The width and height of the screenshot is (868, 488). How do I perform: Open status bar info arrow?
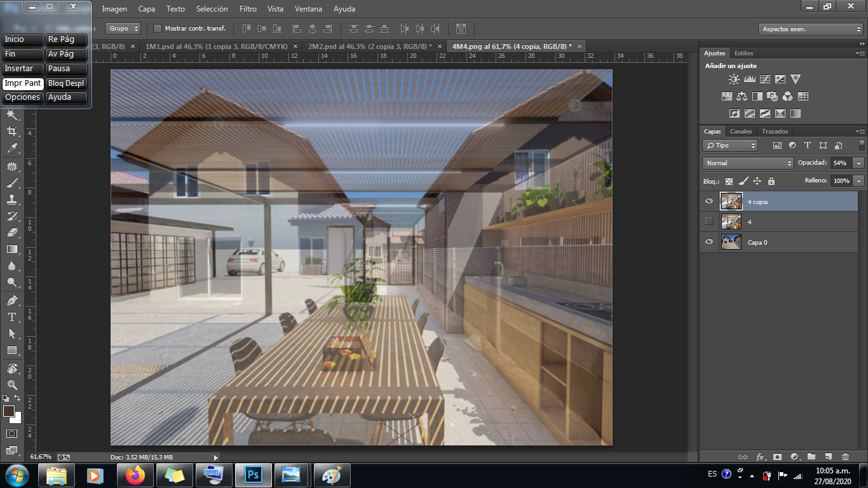(216, 457)
